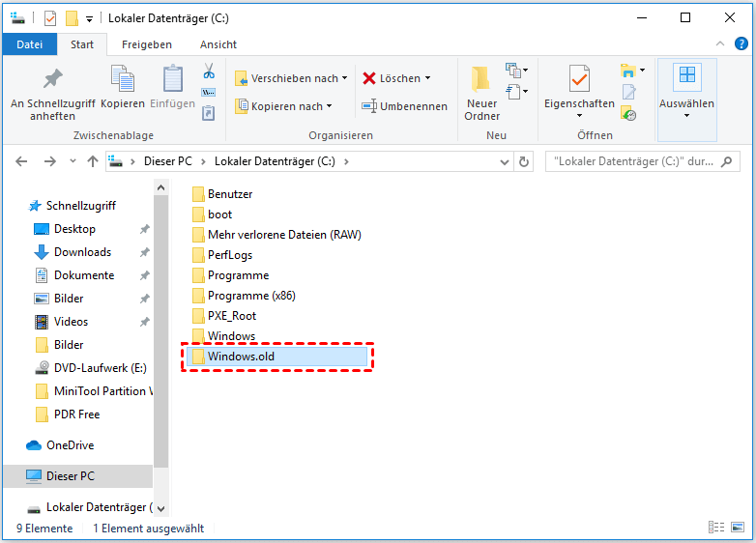756x543 pixels.
Task: Select the Windows.old folder
Action: pyautogui.click(x=277, y=357)
